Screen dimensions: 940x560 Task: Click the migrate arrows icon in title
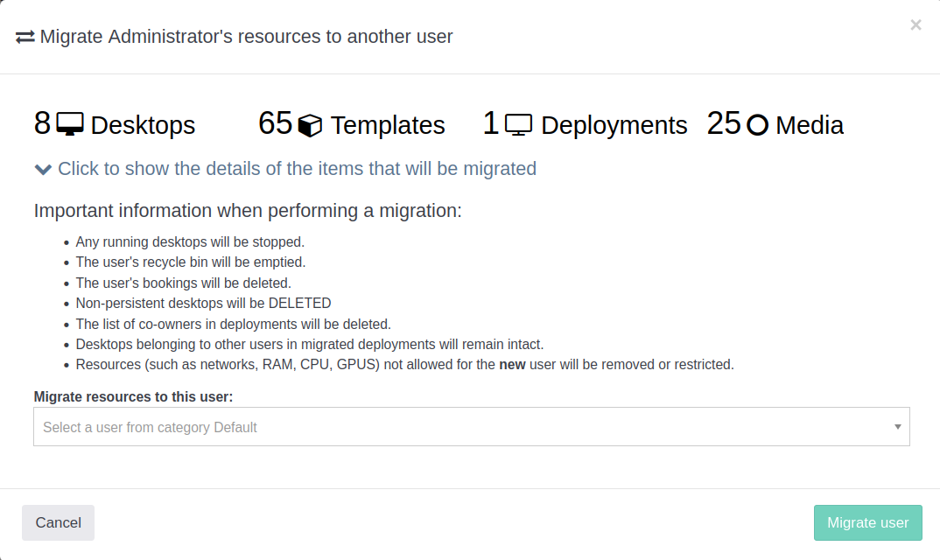(25, 37)
